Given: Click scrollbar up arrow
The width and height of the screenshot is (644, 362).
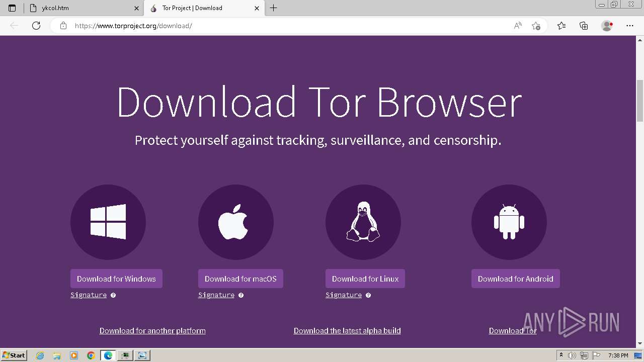Looking at the screenshot, I should pos(640,40).
